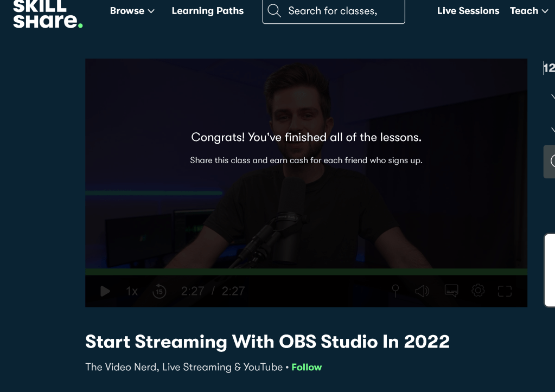Toggle video captions

pos(451,291)
